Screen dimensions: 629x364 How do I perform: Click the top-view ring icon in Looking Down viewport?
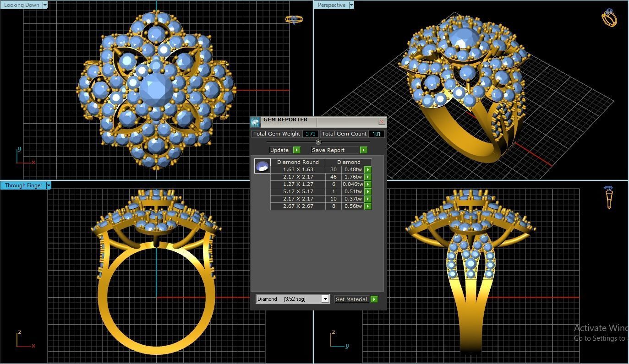(294, 20)
